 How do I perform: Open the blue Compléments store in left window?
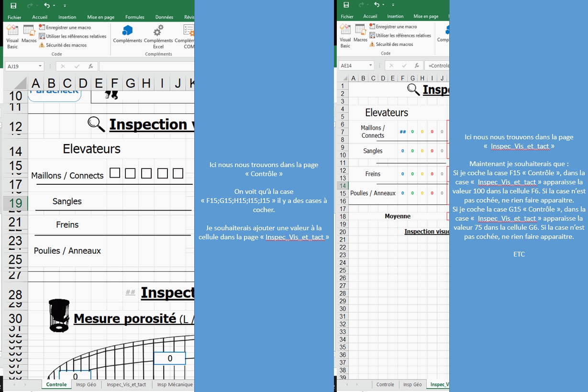click(127, 34)
